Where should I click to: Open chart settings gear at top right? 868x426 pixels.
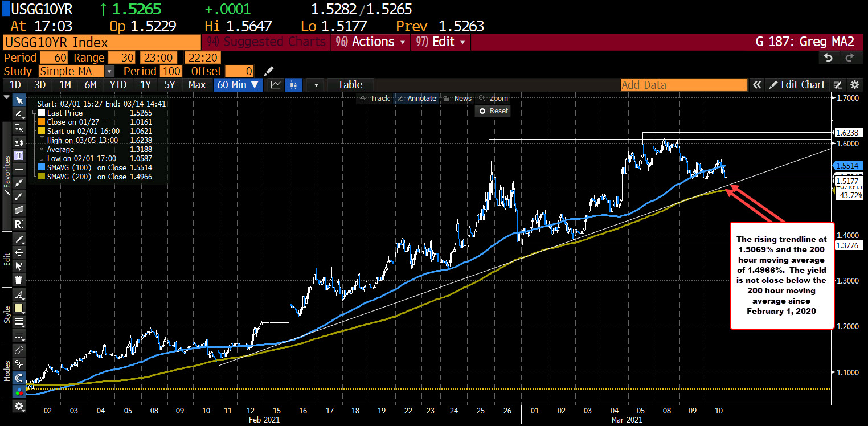854,85
